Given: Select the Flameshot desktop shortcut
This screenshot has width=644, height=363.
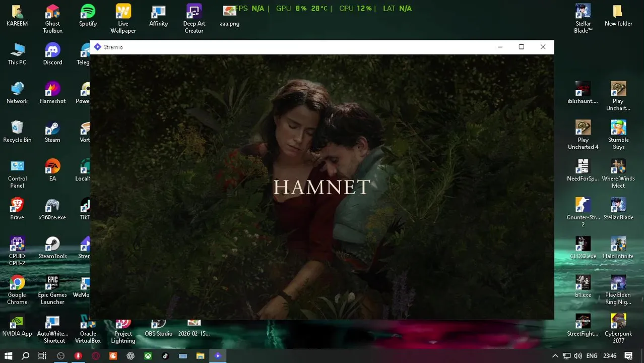Looking at the screenshot, I should pyautogui.click(x=52, y=93).
